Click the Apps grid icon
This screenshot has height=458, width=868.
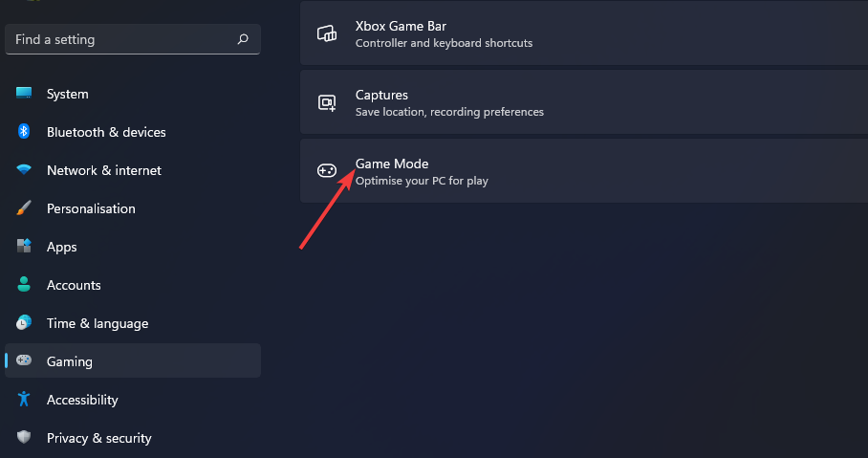(24, 247)
